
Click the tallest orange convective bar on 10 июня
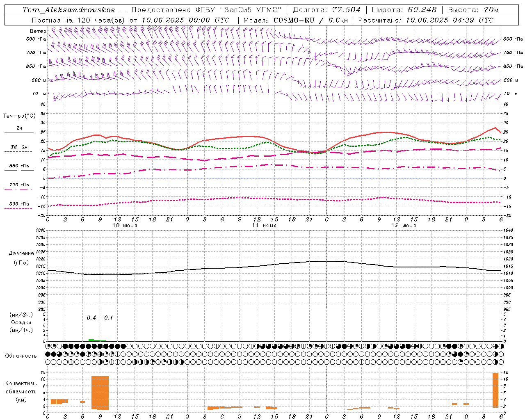coord(100,393)
